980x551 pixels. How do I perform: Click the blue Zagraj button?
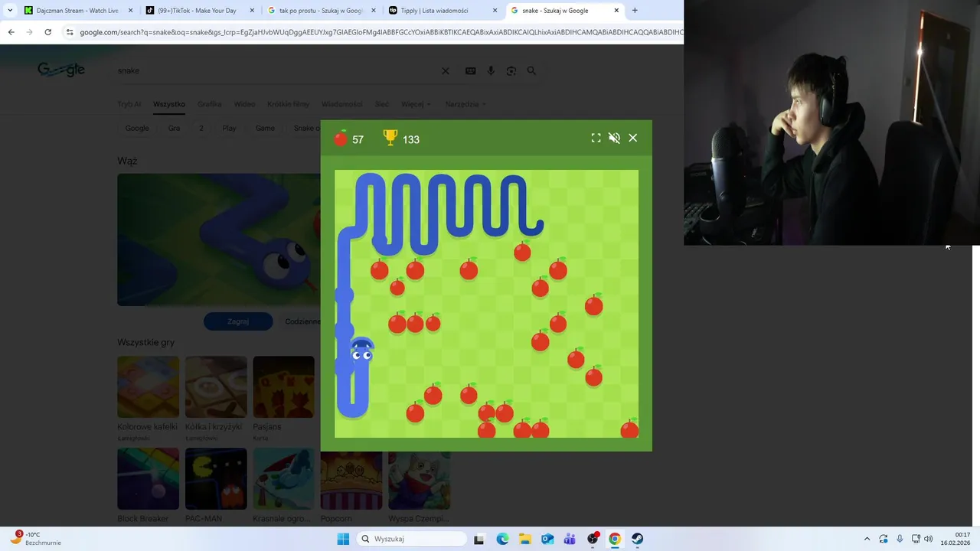pyautogui.click(x=238, y=321)
